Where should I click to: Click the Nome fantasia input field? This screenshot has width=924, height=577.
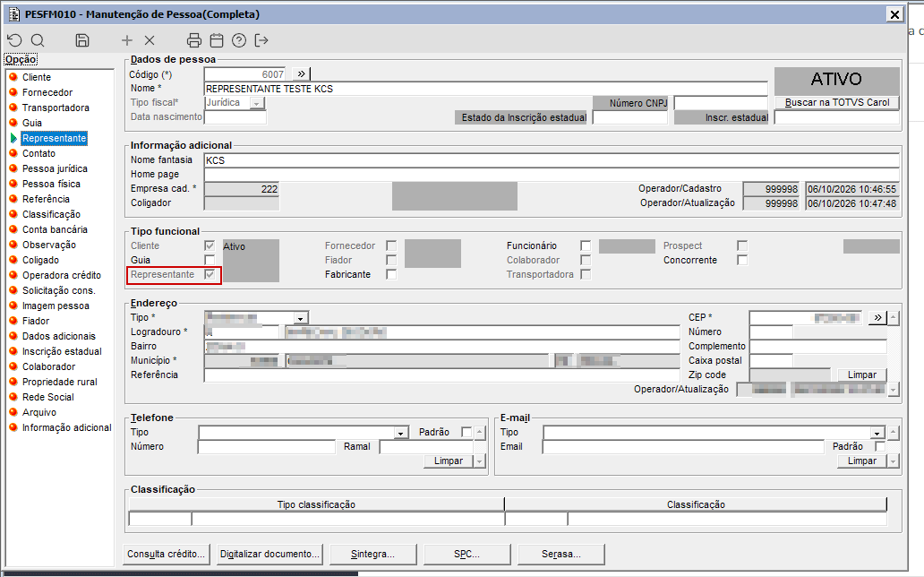coord(552,160)
